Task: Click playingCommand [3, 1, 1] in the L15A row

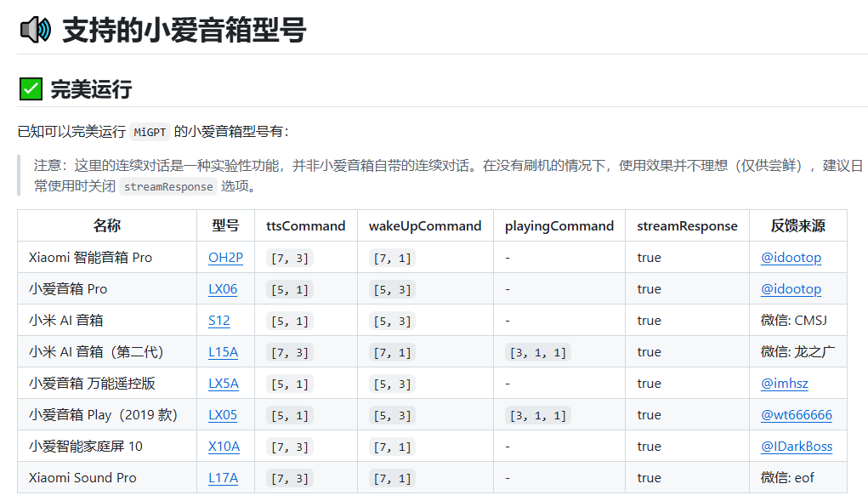Action: point(537,353)
